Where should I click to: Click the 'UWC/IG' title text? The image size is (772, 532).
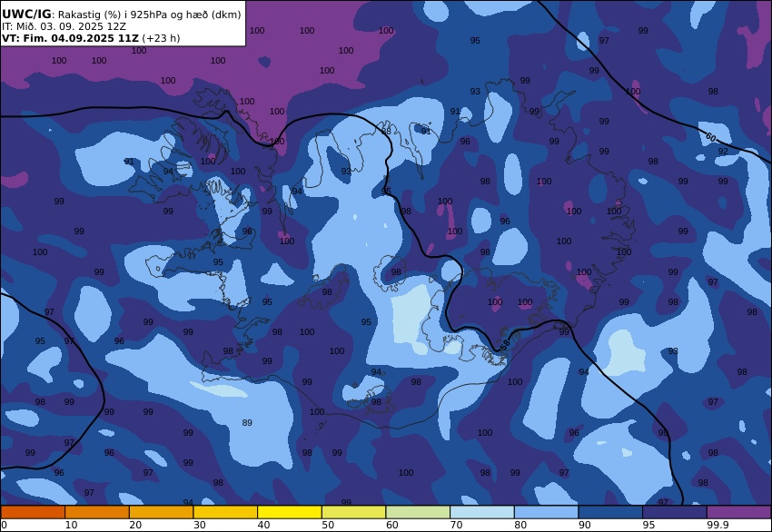26,15
